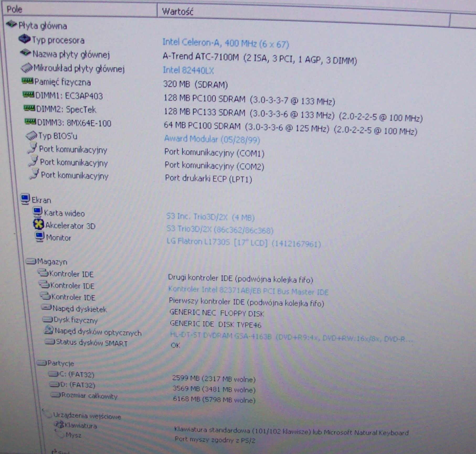Click the DIMM1: EC3AP403 memory icon
Screen dimensions: 476x454
(29, 94)
